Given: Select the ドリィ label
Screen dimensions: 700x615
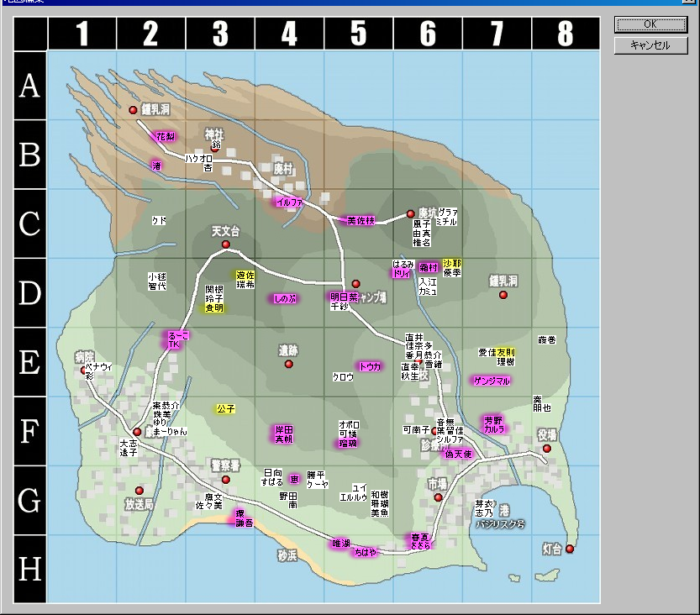Looking at the screenshot, I should 402,273.
